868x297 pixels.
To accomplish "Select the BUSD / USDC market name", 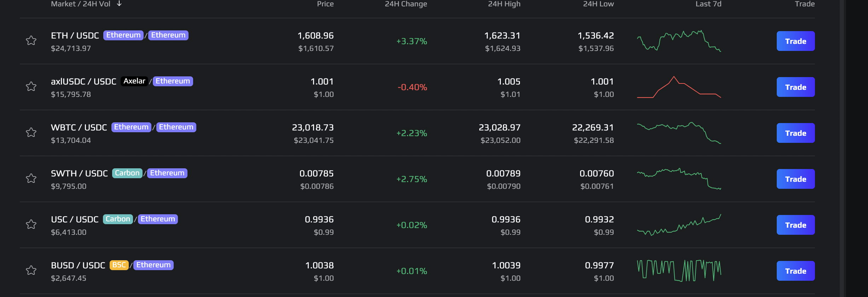I will pyautogui.click(x=78, y=266).
